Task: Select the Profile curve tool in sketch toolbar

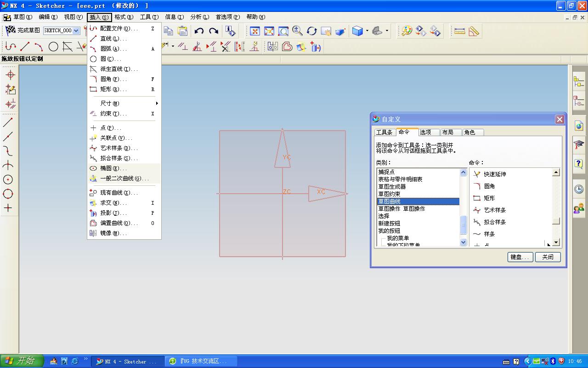Action: pos(11,46)
